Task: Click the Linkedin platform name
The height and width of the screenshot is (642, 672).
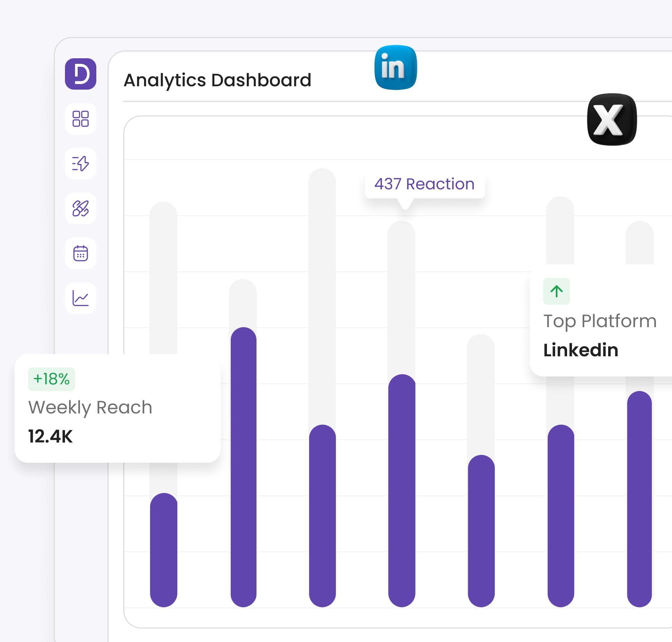Action: click(581, 350)
